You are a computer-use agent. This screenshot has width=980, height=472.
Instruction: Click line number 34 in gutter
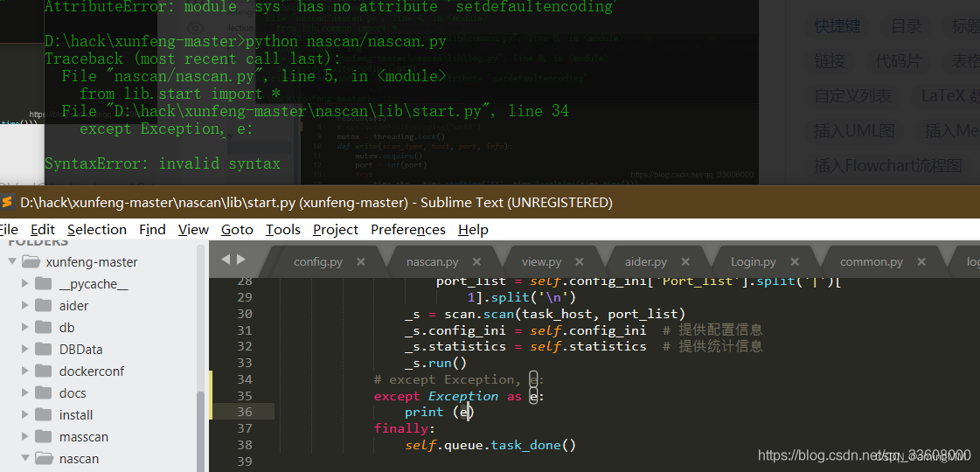click(x=245, y=379)
